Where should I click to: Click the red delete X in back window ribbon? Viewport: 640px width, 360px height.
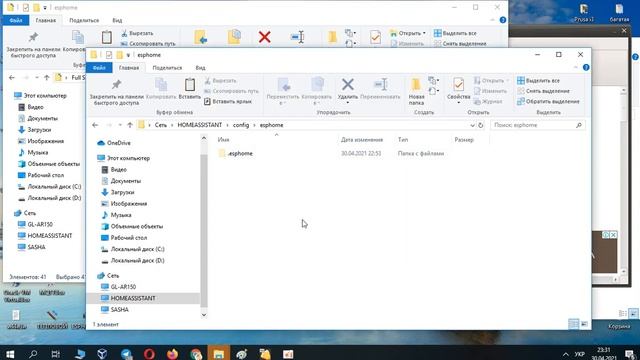coord(264,37)
